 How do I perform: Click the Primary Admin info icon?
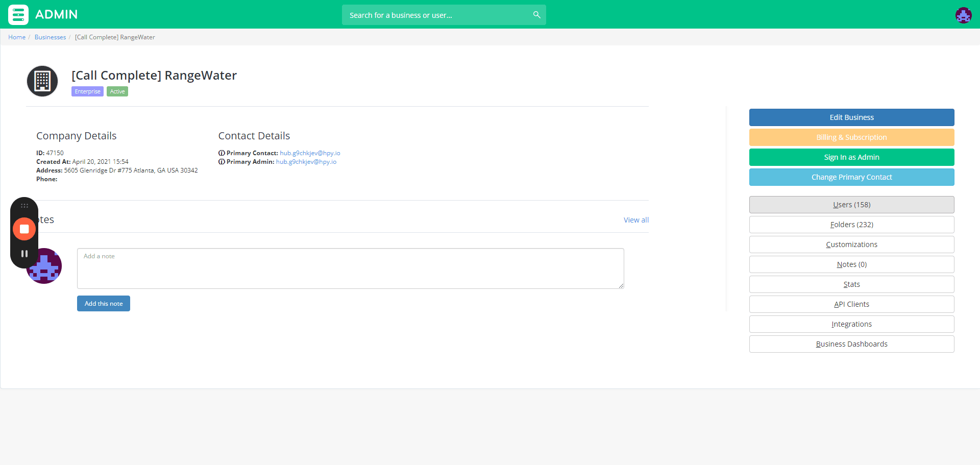point(222,162)
